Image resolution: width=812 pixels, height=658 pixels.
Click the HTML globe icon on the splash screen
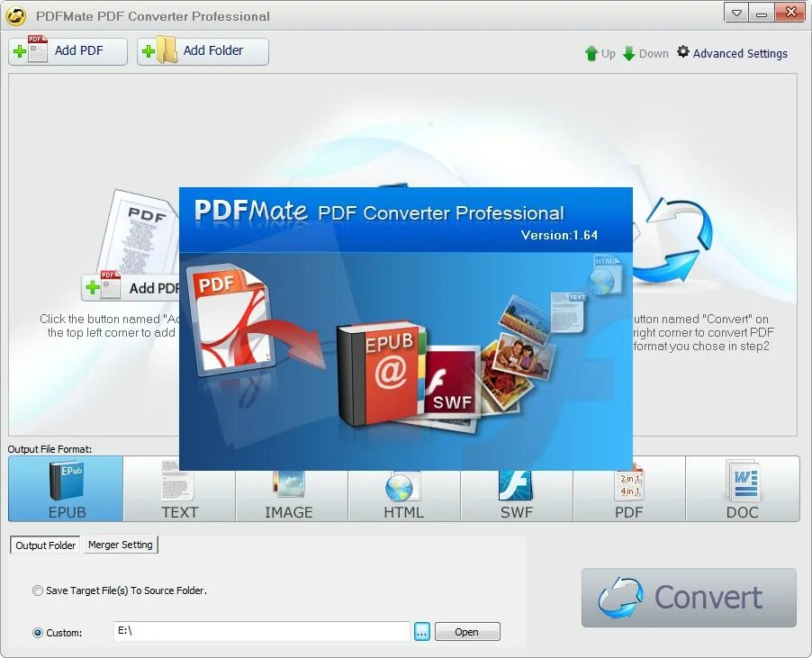click(605, 275)
